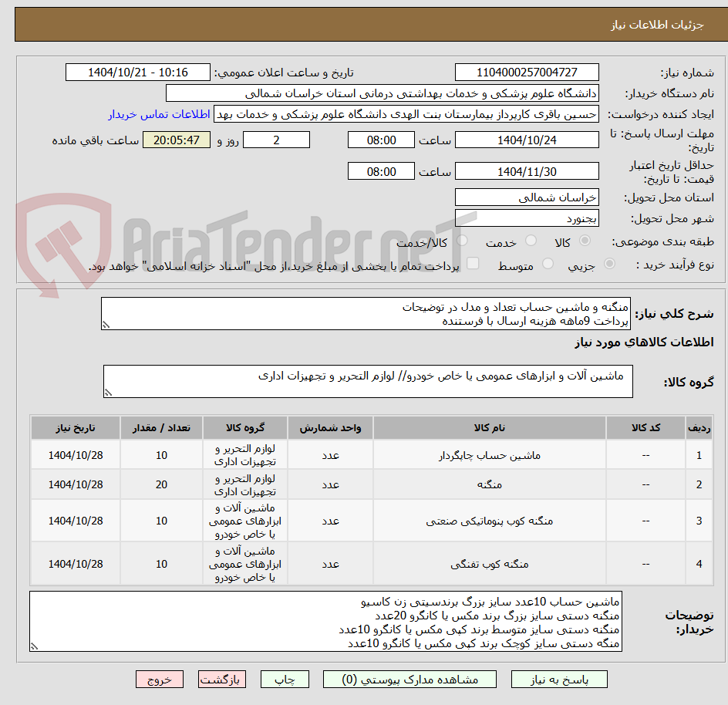Open مشاهده مدارک پیوستی (0) button
This screenshot has width=728, height=705.
(410, 680)
